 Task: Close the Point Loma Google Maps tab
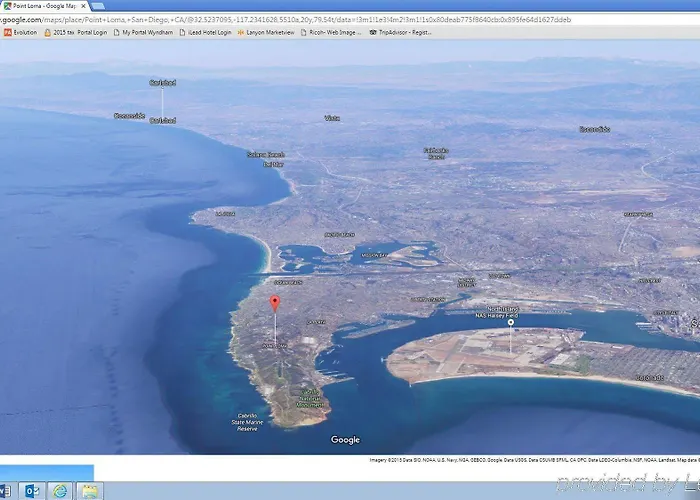84,5
